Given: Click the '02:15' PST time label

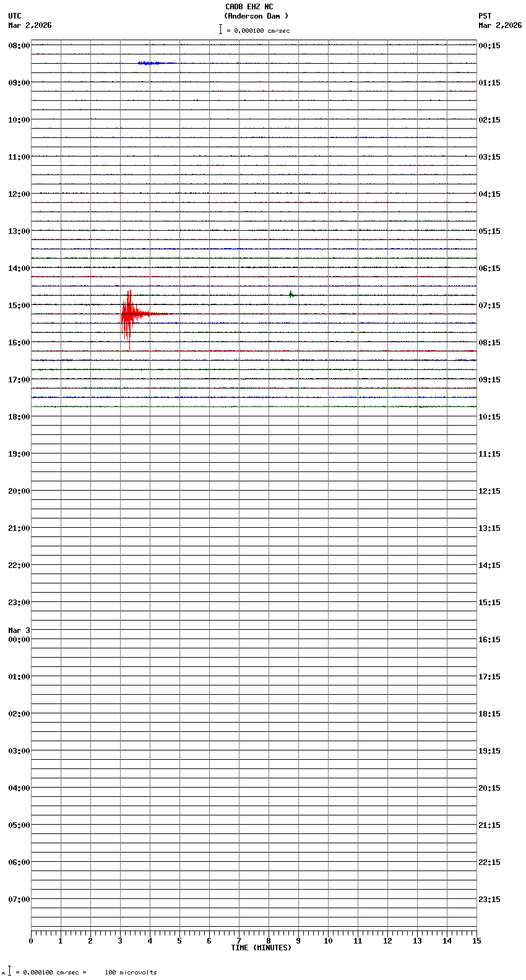Looking at the screenshot, I should point(489,120).
